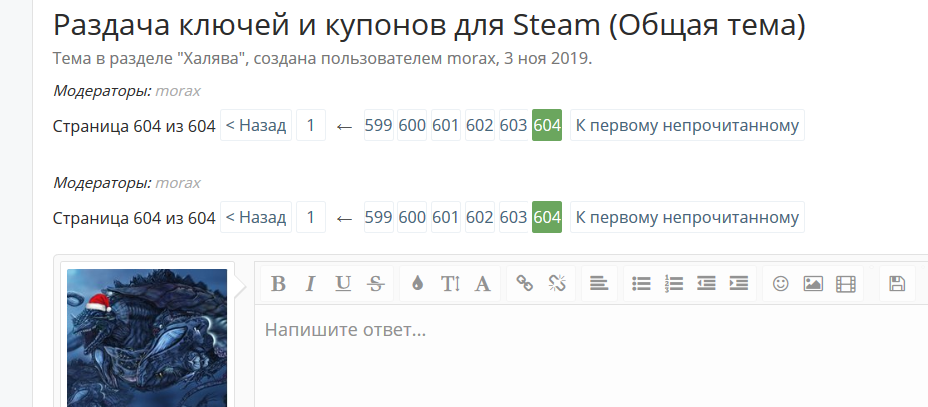Click the '< Назад' button in top pagination
This screenshot has width=928, height=407.
click(256, 125)
